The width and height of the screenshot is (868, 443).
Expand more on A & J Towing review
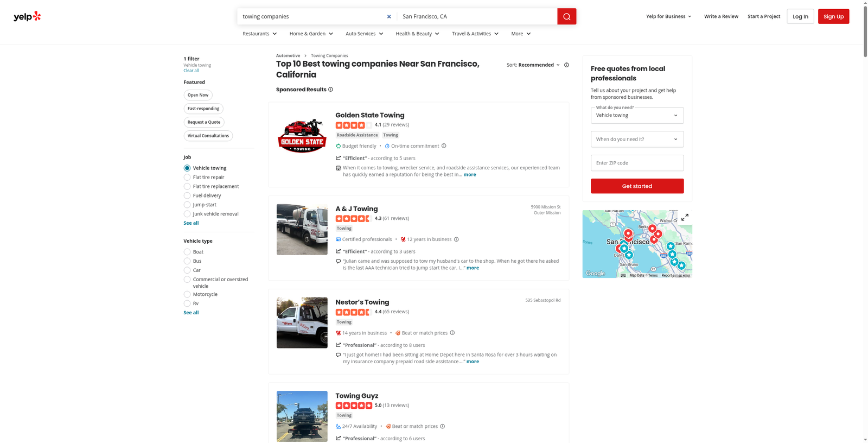pyautogui.click(x=473, y=268)
